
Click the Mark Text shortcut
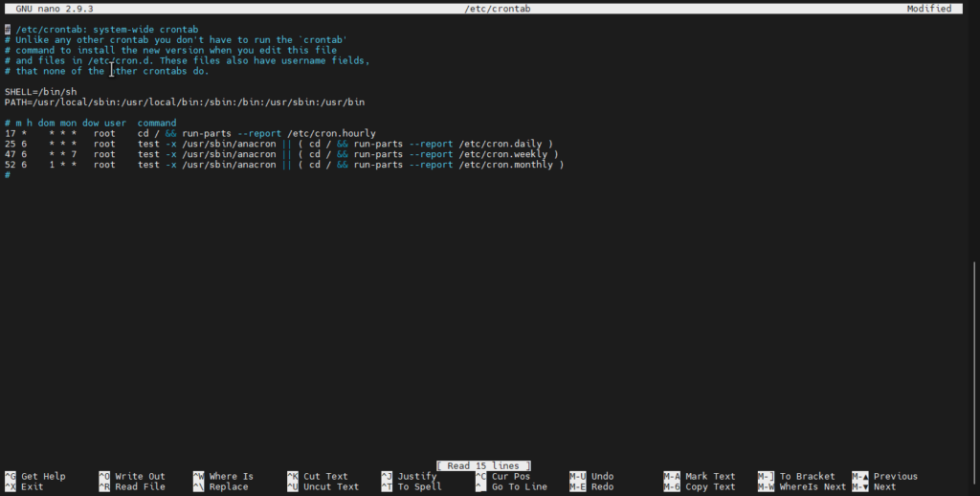tap(710, 476)
